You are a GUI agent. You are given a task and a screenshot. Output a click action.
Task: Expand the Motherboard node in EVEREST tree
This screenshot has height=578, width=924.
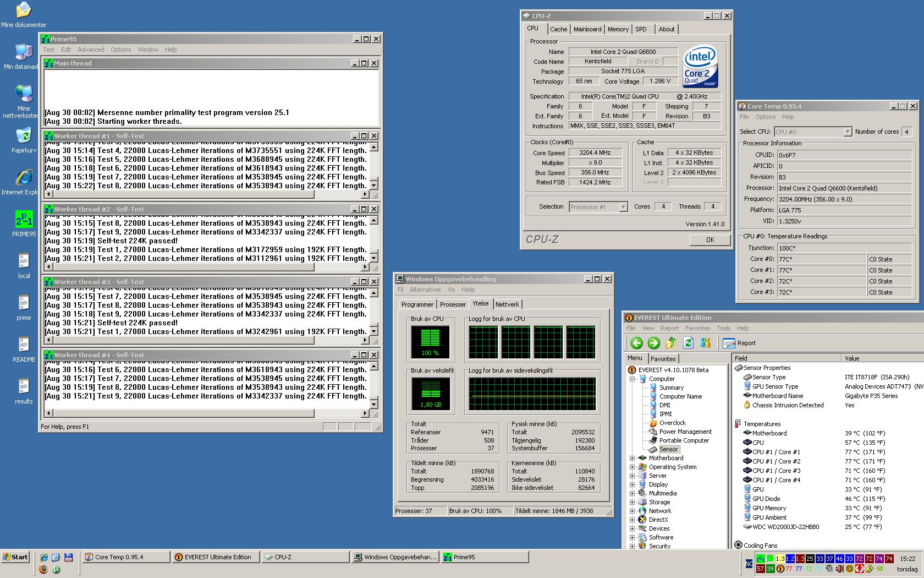(632, 458)
